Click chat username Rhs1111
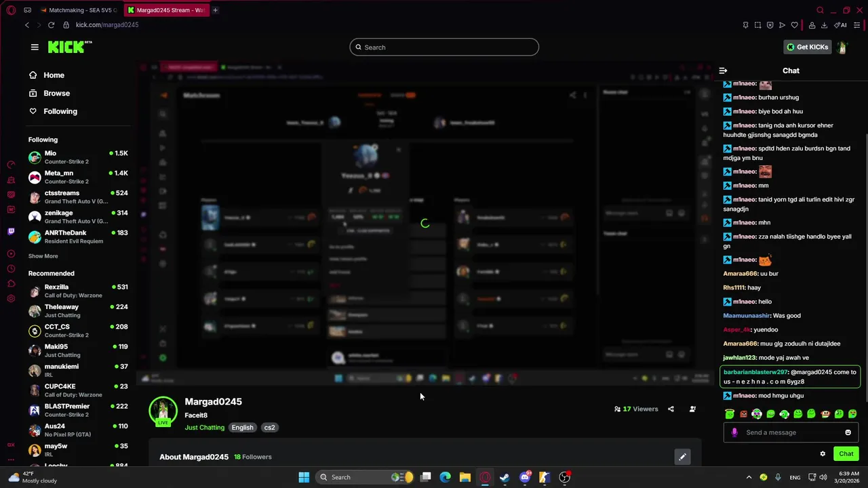 tap(734, 287)
